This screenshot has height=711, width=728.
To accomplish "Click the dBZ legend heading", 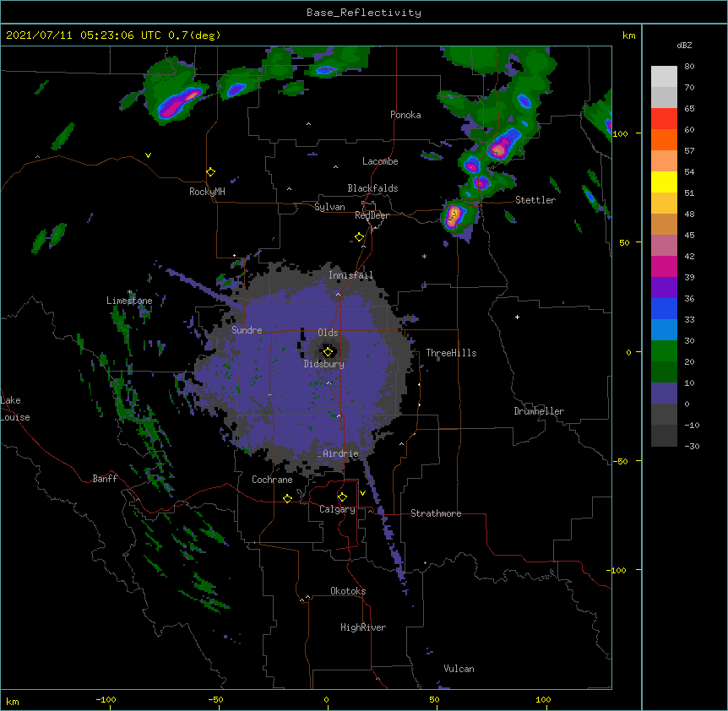I will tap(684, 45).
